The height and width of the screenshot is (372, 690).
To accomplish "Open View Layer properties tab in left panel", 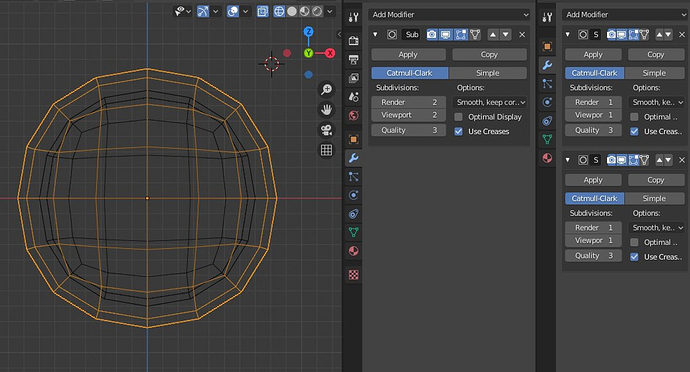I will pyautogui.click(x=353, y=78).
